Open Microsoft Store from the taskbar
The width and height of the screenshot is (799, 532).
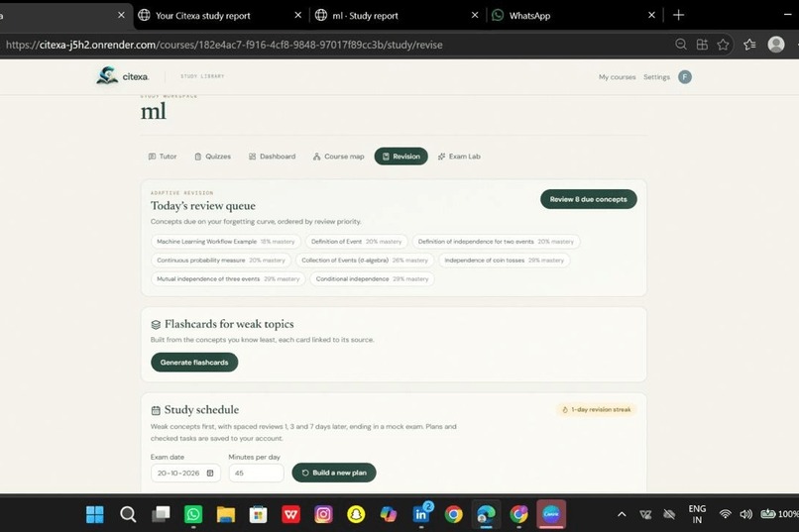pos(259,514)
